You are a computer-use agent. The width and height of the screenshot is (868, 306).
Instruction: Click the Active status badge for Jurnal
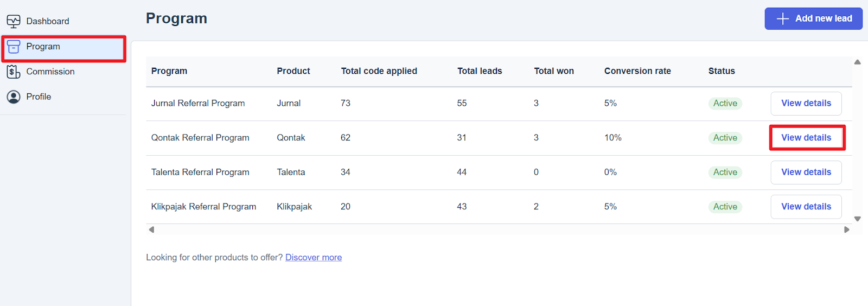coord(725,103)
